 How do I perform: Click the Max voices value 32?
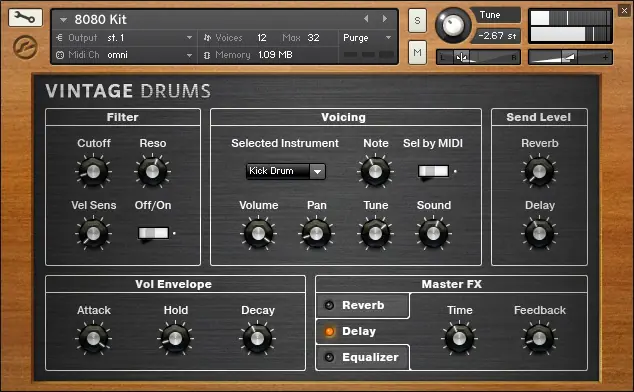313,38
